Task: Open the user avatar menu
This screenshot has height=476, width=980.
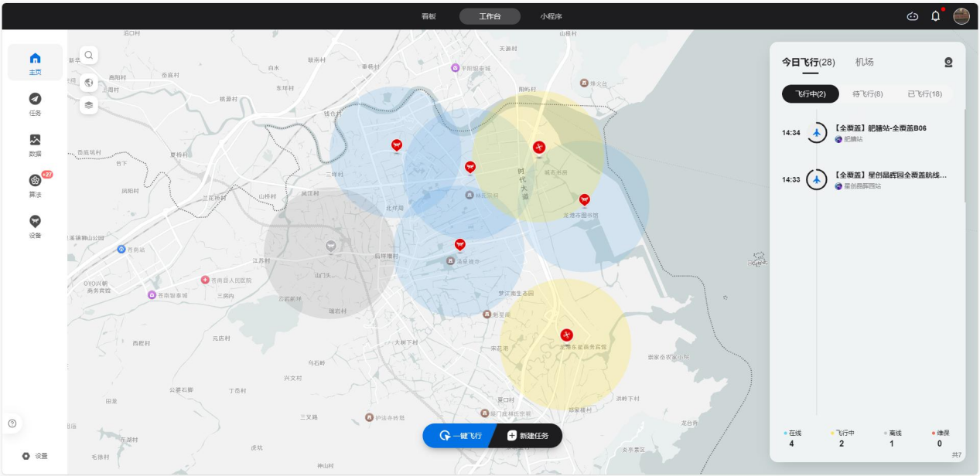Action: click(x=961, y=16)
